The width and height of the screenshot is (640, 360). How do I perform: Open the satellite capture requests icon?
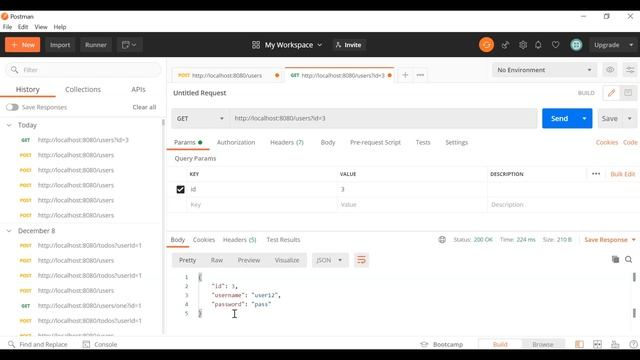pos(505,45)
